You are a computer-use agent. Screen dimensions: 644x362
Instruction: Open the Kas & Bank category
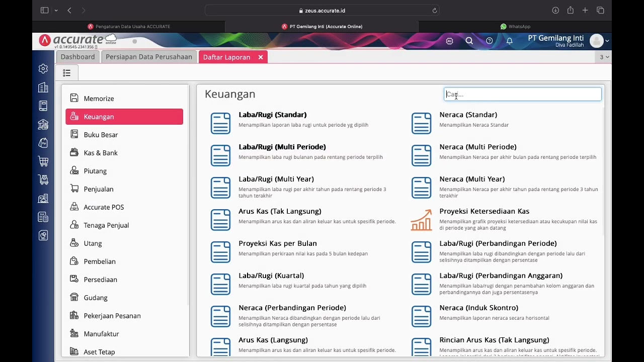click(124, 153)
